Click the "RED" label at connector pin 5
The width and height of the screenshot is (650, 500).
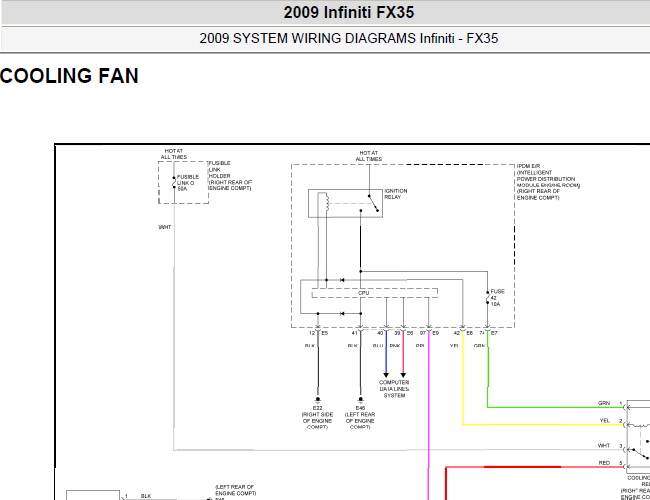[x=604, y=463]
